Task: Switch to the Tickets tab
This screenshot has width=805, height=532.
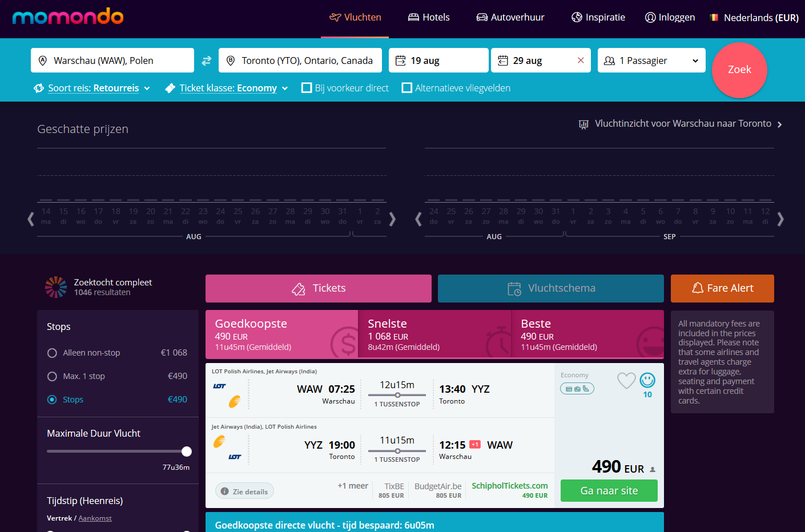Action: coord(319,288)
